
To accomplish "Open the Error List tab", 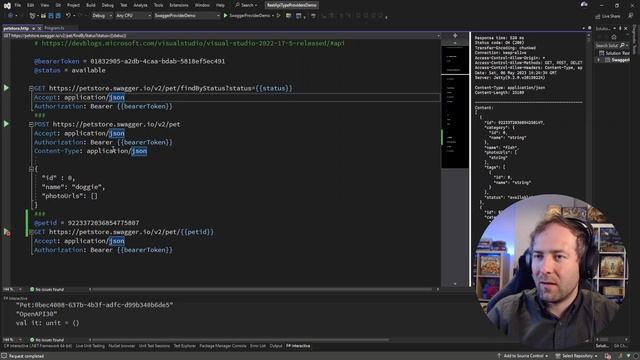I will pyautogui.click(x=258, y=346).
